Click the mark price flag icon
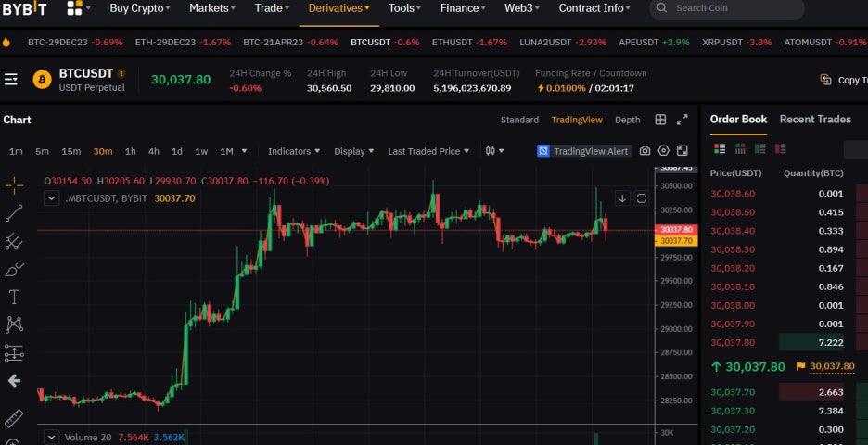This screenshot has height=445, width=868. click(800, 366)
